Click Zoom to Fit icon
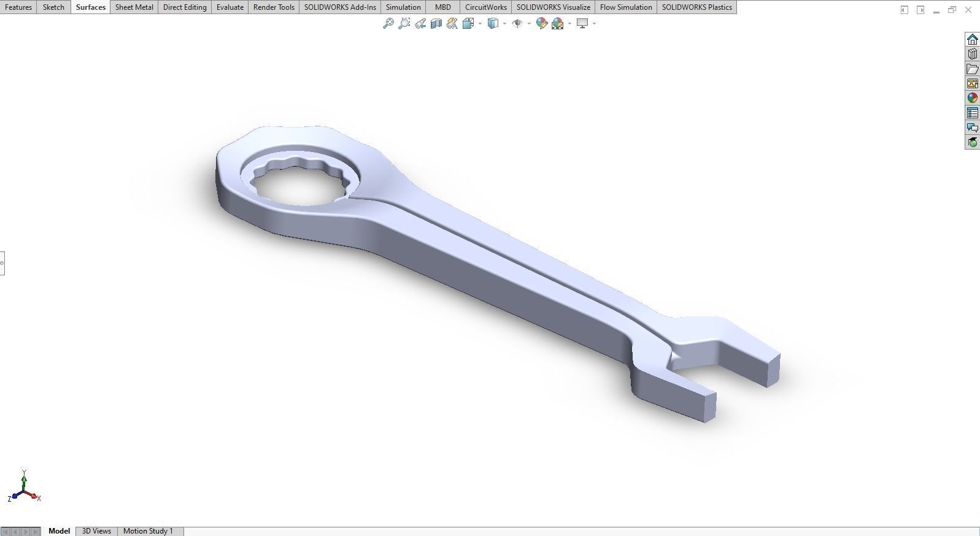 pos(388,23)
